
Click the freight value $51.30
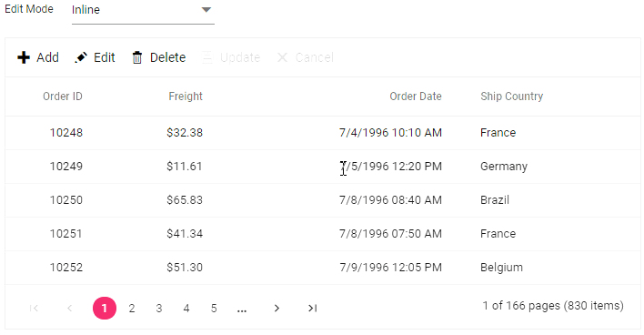tap(185, 268)
